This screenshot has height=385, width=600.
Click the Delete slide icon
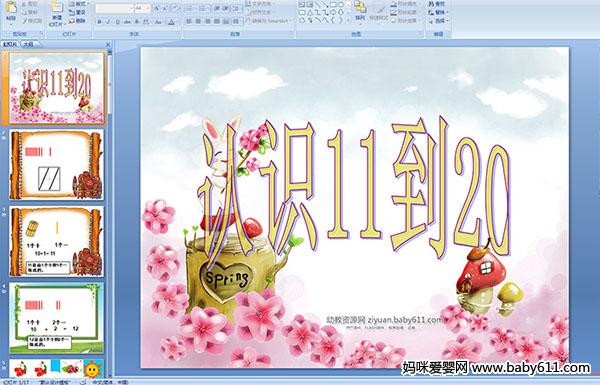pyautogui.click(x=78, y=21)
